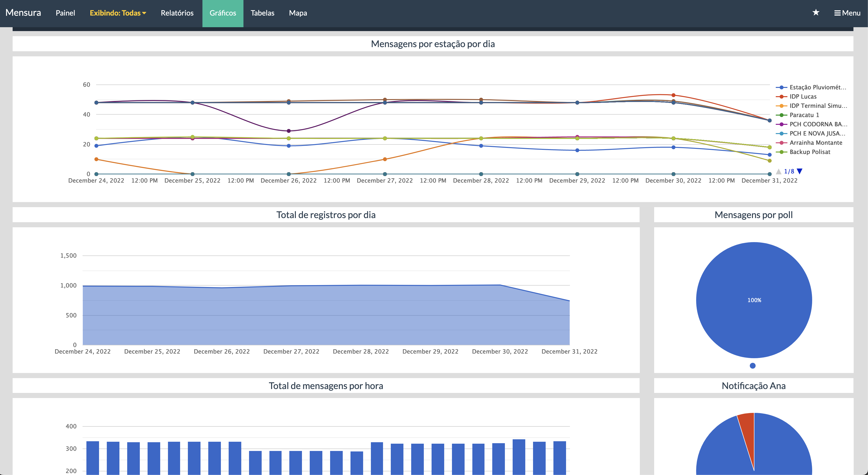Click the favorites star icon
Screen dimensions: 868x475
(x=815, y=13)
